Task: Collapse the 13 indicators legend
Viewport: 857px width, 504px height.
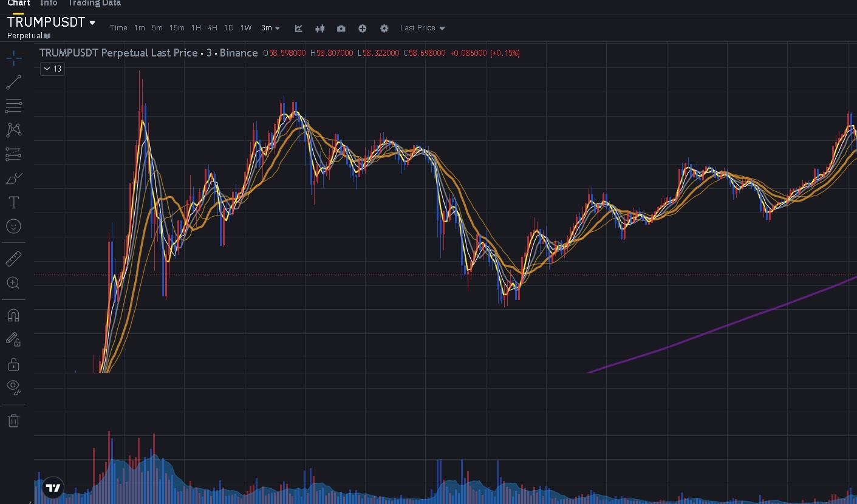Action: (52, 69)
